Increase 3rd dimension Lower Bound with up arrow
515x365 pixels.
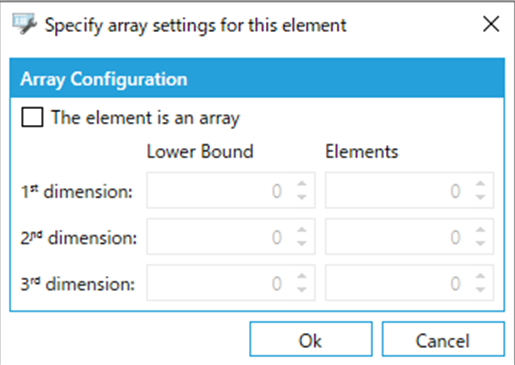[302, 276]
